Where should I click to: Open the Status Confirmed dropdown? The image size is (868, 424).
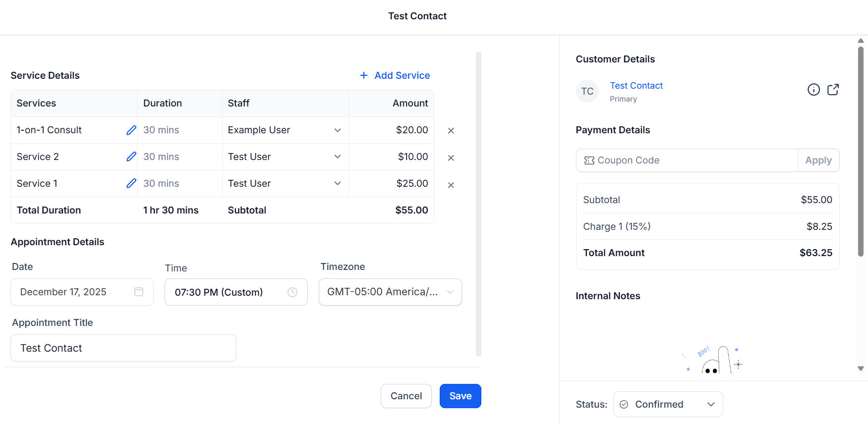668,405
